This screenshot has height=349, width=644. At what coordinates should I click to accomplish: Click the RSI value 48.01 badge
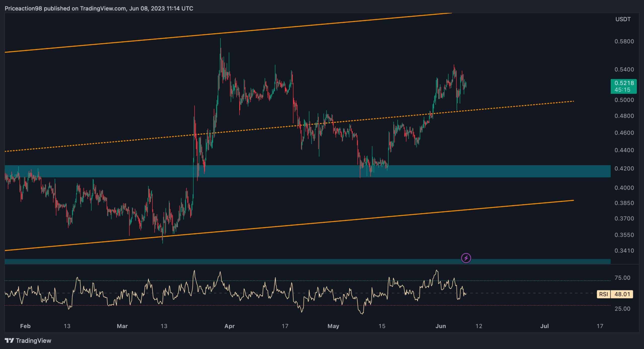622,294
